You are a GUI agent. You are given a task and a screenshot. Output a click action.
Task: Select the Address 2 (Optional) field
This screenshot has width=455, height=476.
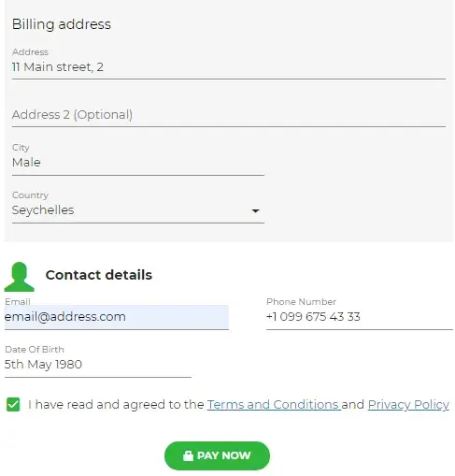click(229, 115)
